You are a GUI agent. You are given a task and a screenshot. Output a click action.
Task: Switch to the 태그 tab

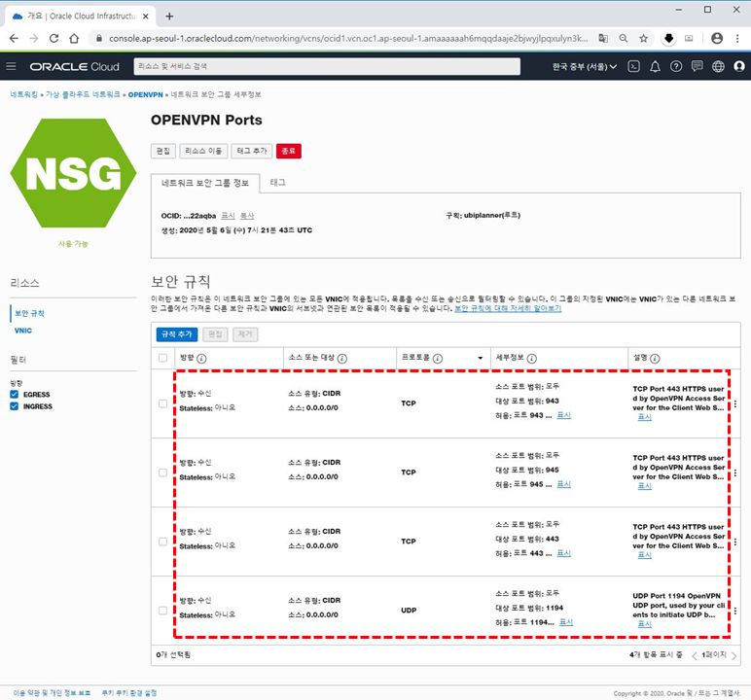[x=278, y=183]
